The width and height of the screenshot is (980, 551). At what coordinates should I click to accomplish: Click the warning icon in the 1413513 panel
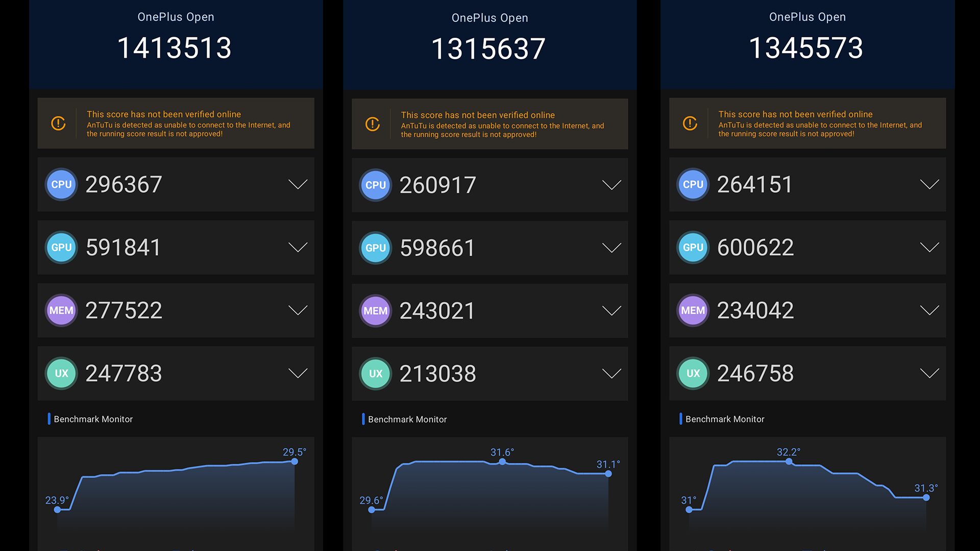point(58,123)
